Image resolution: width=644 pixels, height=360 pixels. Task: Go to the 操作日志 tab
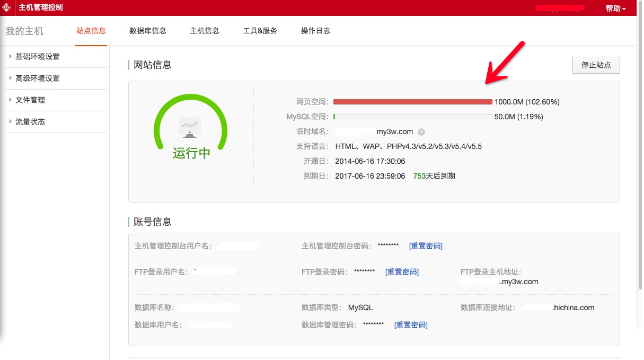pyautogui.click(x=315, y=31)
